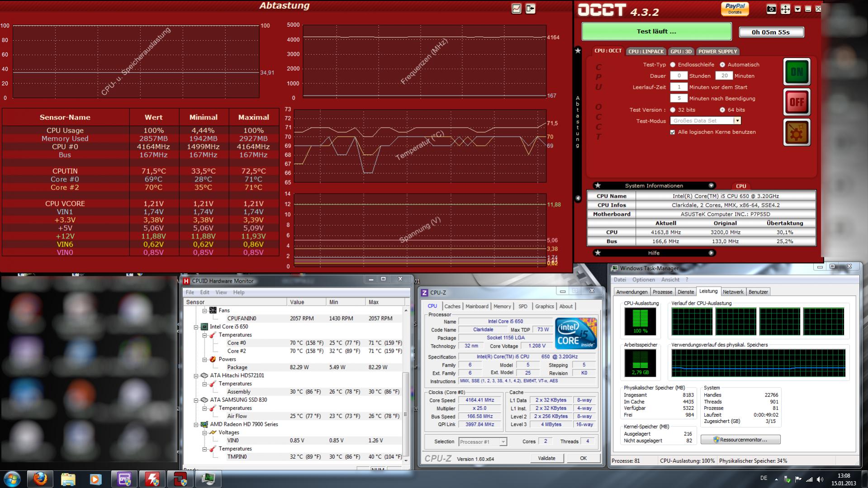Click the detach panel icon in Abtastung header
The height and width of the screenshot is (488, 868).
click(x=530, y=9)
